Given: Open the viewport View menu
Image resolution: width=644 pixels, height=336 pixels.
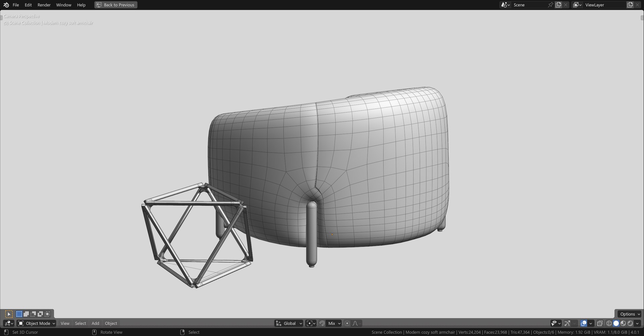Looking at the screenshot, I should 65,323.
